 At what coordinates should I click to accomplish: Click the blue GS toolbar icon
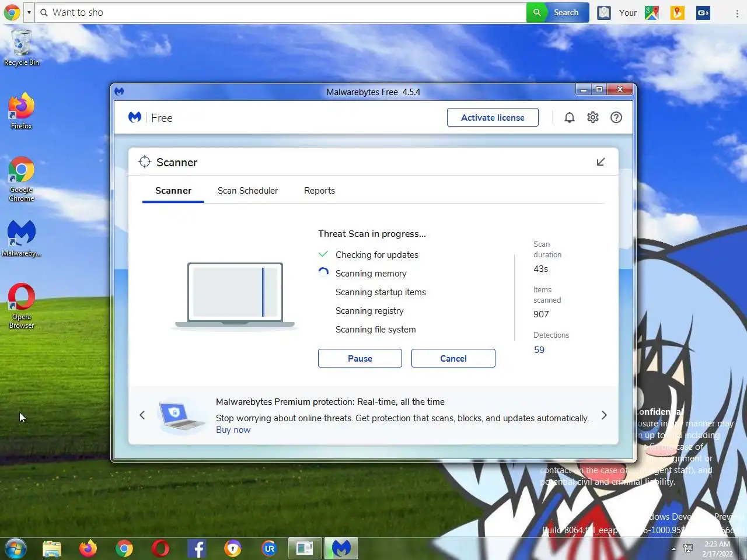click(703, 12)
